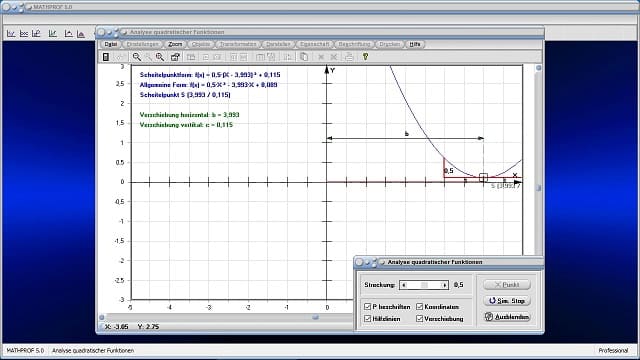Click the horizontal scrollbar thumb below the graph
The width and height of the screenshot is (640, 360).
(x=315, y=317)
